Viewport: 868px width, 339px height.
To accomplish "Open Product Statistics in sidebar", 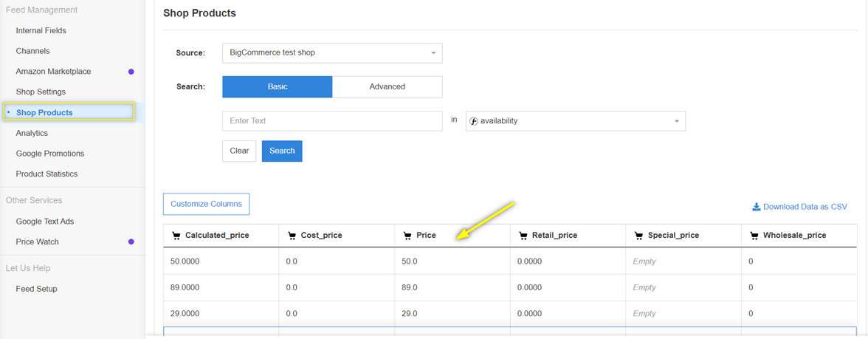I will coord(47,174).
